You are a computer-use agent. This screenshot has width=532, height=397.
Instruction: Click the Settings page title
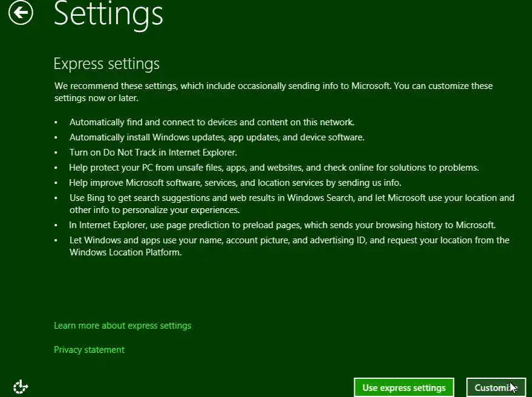108,13
